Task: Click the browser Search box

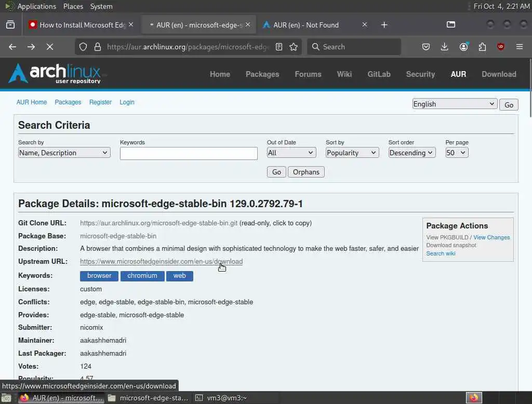Action: point(354,47)
